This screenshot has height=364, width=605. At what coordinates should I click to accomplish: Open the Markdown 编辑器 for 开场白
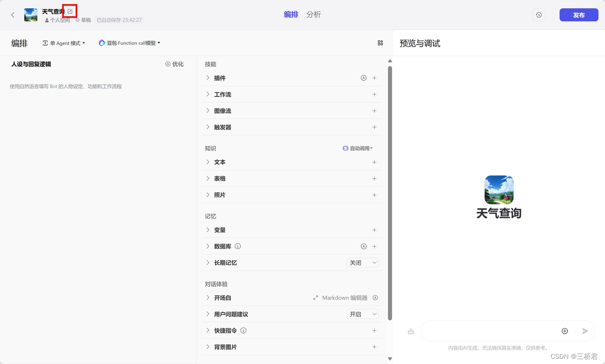click(340, 298)
